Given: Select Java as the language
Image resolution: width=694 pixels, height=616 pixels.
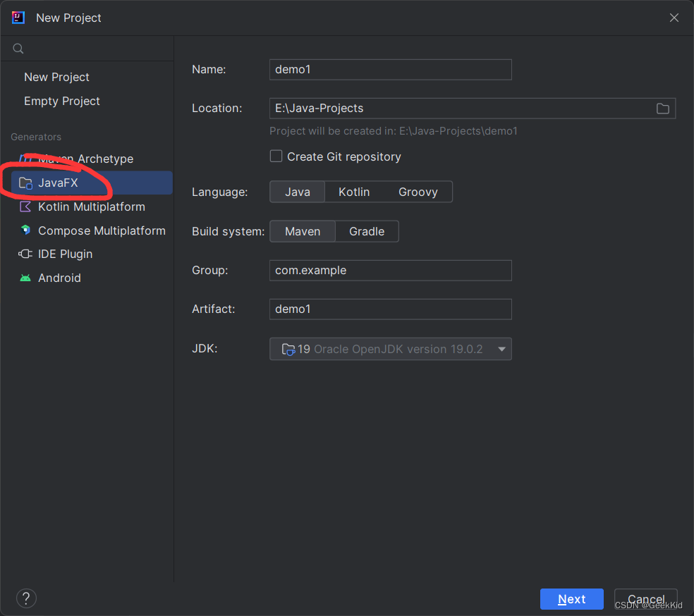Looking at the screenshot, I should tap(298, 192).
